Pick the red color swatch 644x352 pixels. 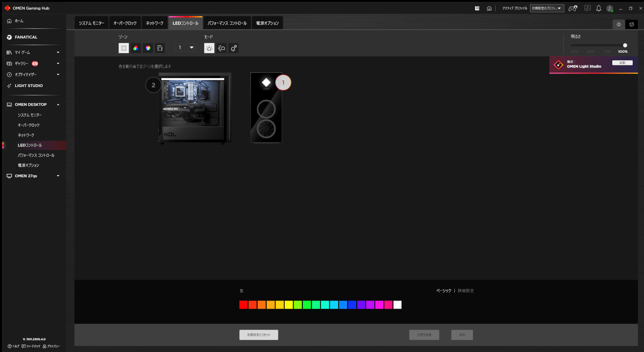coord(243,305)
